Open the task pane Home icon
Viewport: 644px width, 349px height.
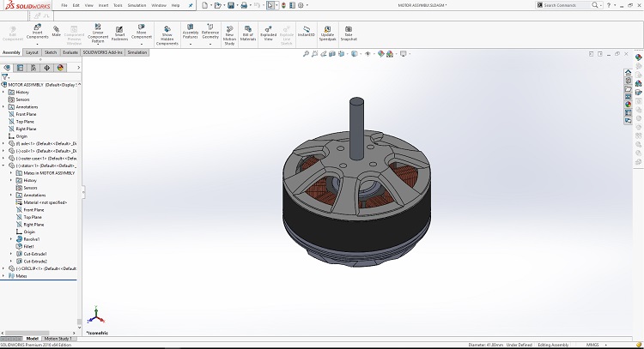tap(628, 73)
